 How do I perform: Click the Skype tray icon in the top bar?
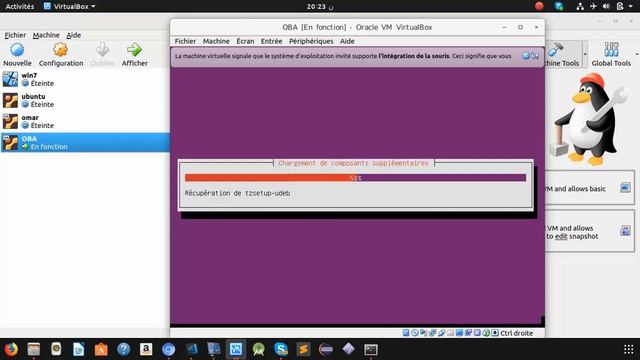tap(559, 6)
